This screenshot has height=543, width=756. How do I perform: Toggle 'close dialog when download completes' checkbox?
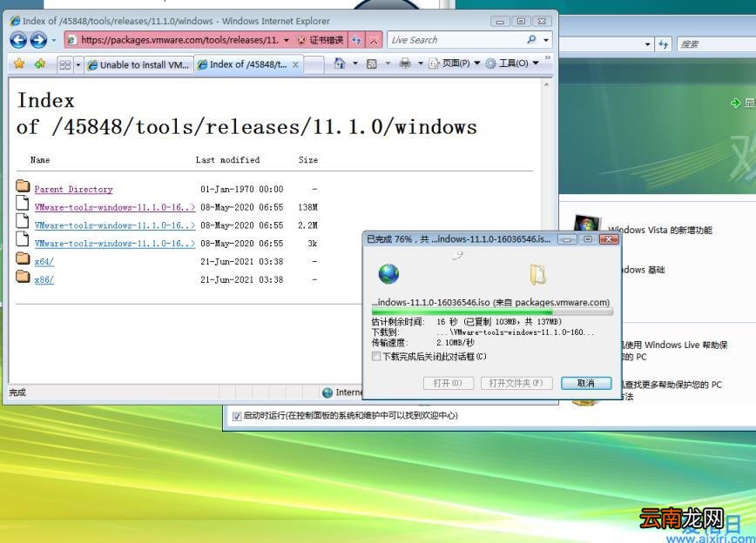tap(376, 357)
